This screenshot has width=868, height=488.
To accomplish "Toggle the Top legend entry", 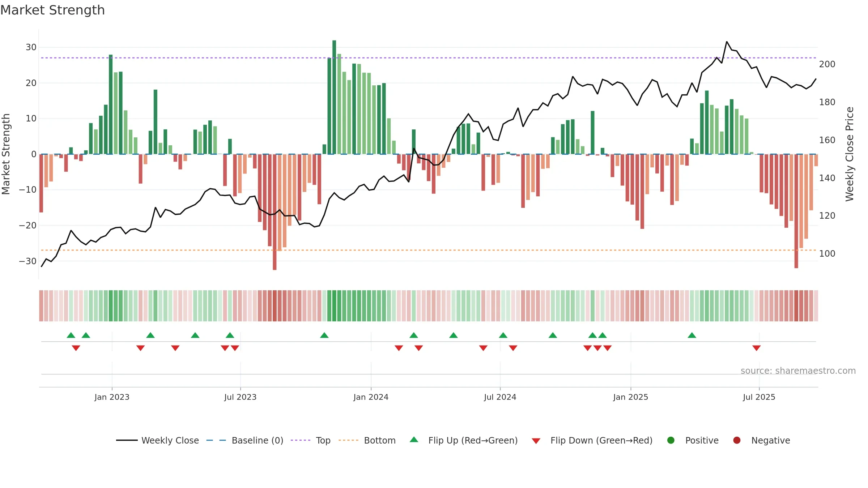I will click(310, 440).
